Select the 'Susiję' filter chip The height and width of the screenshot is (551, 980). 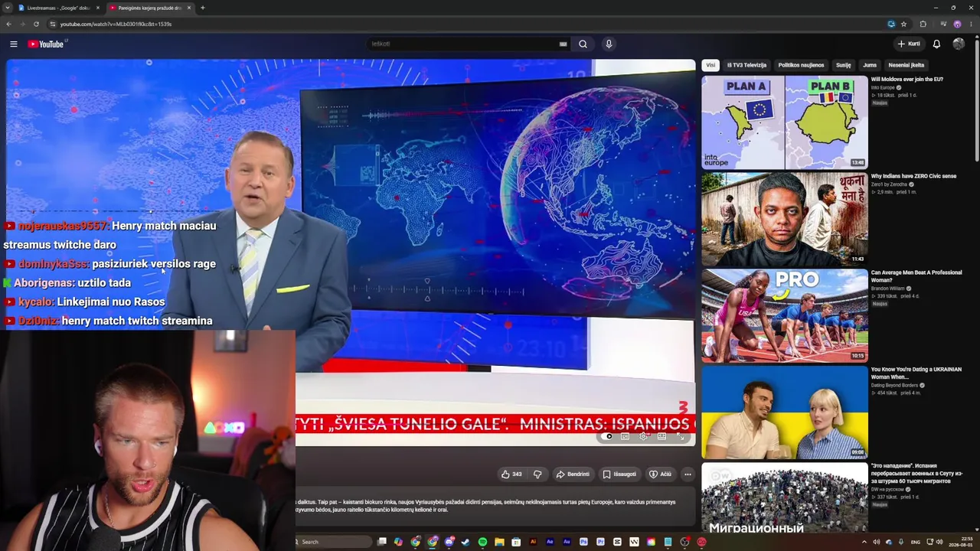(x=843, y=65)
